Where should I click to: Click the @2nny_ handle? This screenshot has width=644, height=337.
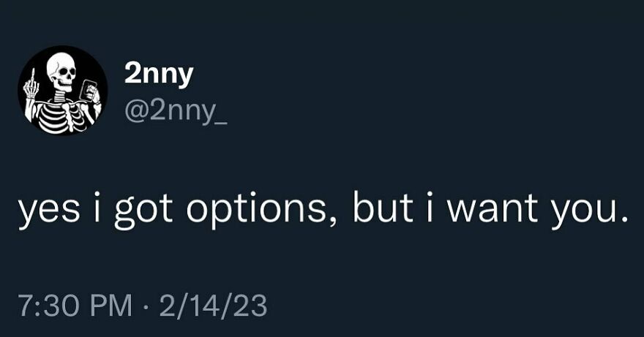[176, 112]
